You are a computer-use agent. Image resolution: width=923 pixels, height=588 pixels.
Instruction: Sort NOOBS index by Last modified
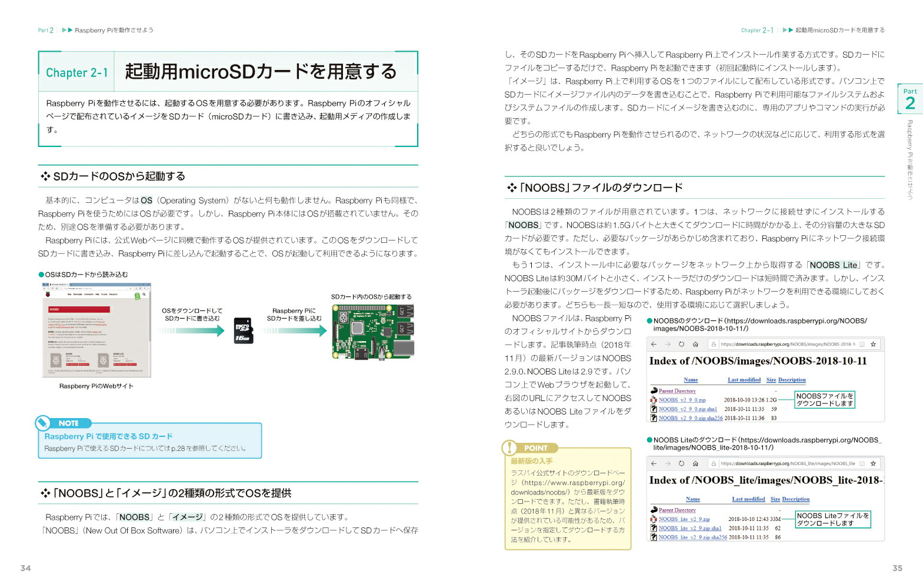[744, 380]
